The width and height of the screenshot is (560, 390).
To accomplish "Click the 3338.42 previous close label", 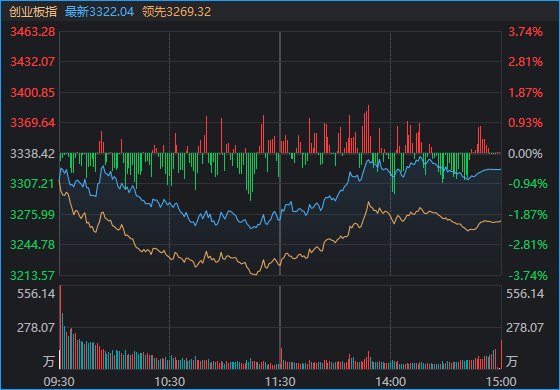I will (x=33, y=154).
